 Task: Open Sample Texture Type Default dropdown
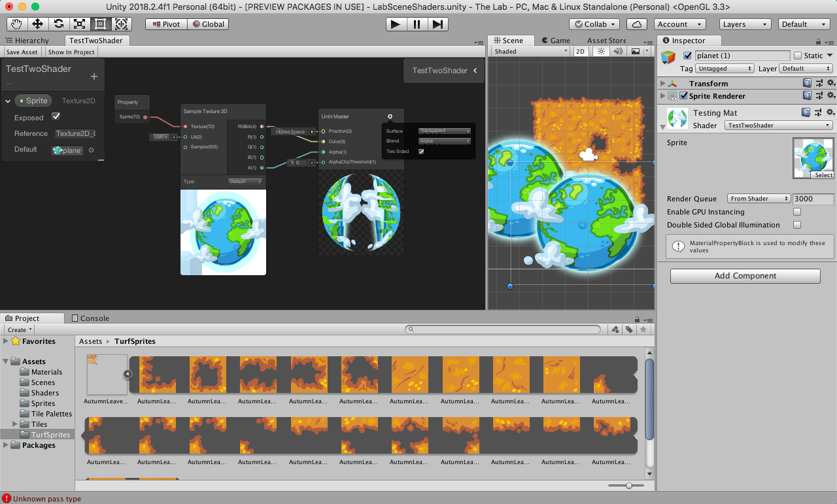point(245,181)
